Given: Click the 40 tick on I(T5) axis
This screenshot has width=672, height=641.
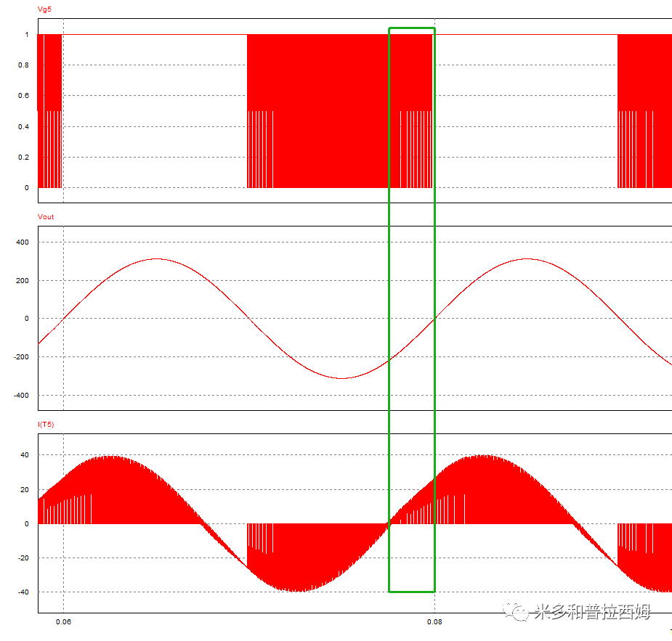Looking at the screenshot, I should [25, 454].
